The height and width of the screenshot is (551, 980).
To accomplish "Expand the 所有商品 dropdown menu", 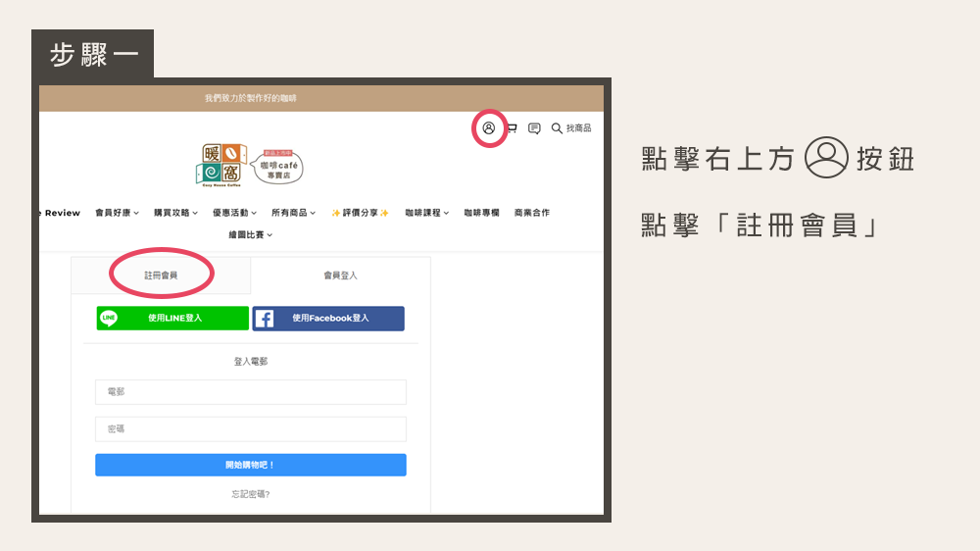I will (x=293, y=213).
